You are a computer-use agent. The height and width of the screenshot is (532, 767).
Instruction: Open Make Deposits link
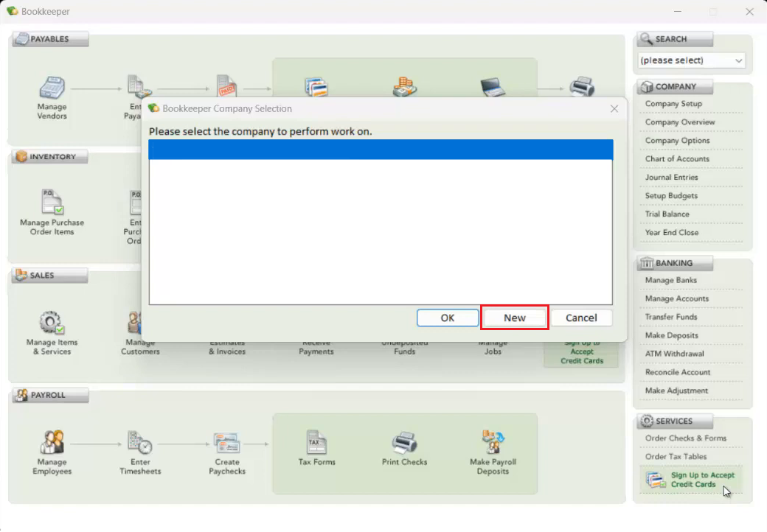coord(672,335)
